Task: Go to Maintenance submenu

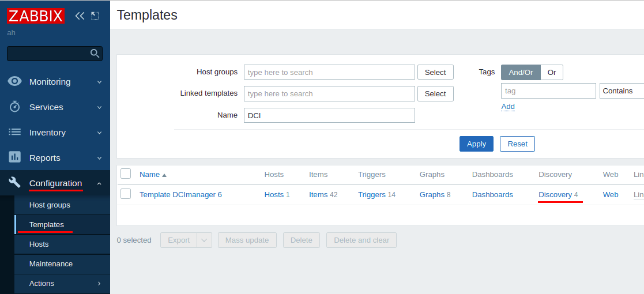Action: tap(62, 264)
